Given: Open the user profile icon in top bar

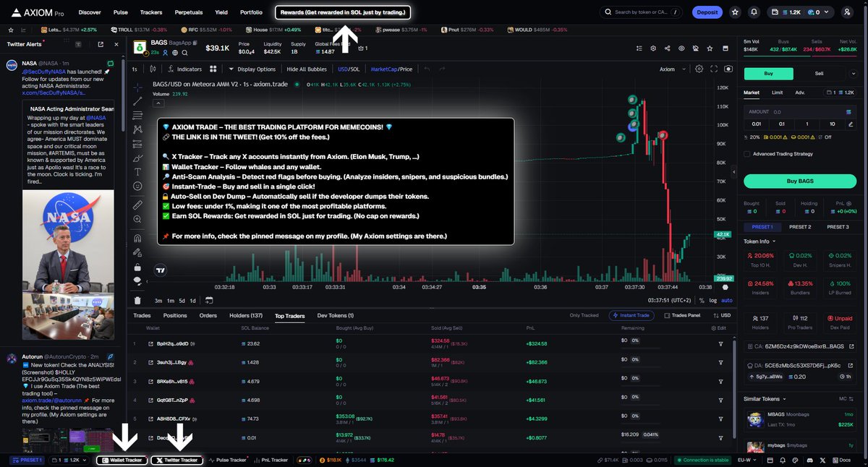Looking at the screenshot, I should [x=847, y=12].
